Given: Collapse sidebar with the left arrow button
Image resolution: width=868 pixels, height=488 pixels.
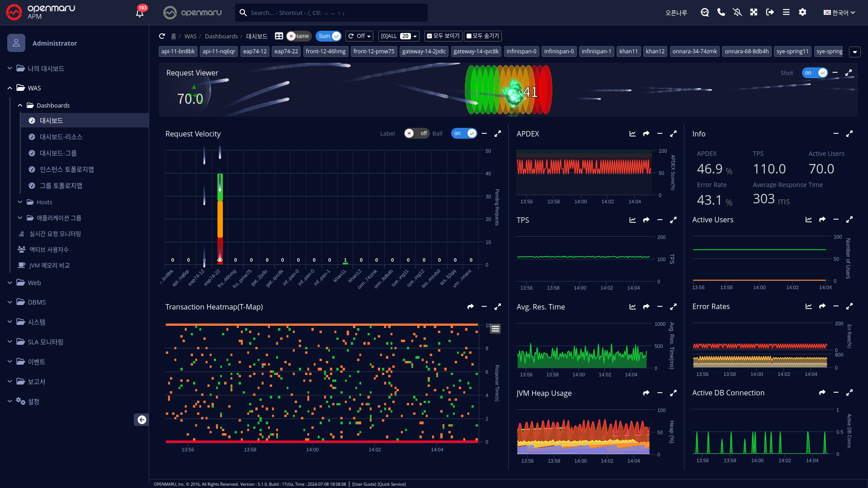Looking at the screenshot, I should click(142, 420).
